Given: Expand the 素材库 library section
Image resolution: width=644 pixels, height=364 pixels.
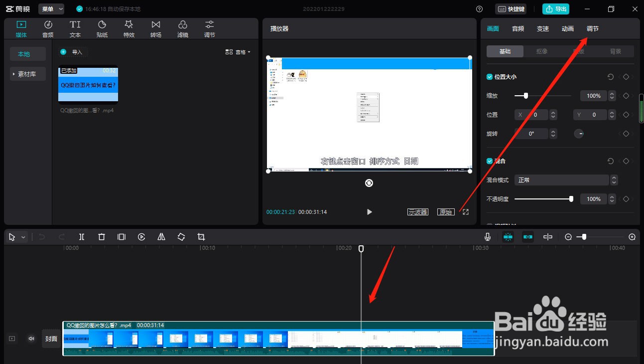Looking at the screenshot, I should click(x=28, y=74).
